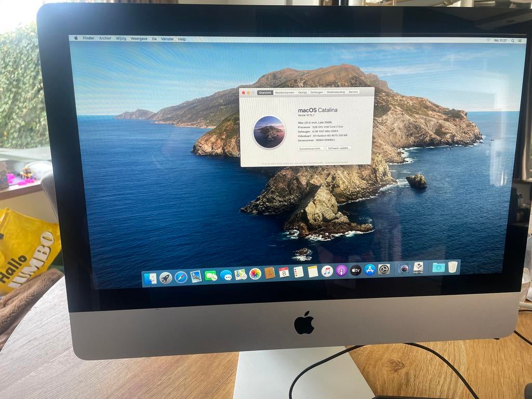Open Maps app in Dock
The height and width of the screenshot is (399, 532).
(x=241, y=274)
